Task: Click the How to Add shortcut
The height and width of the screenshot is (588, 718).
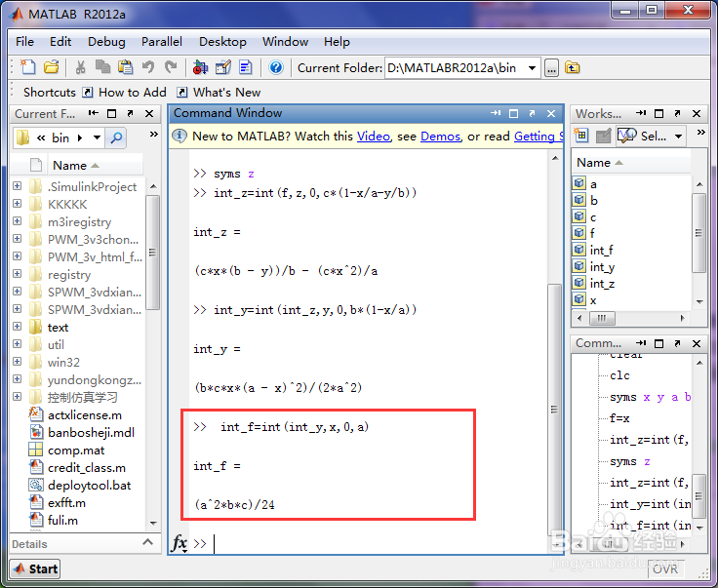Action: (125, 93)
